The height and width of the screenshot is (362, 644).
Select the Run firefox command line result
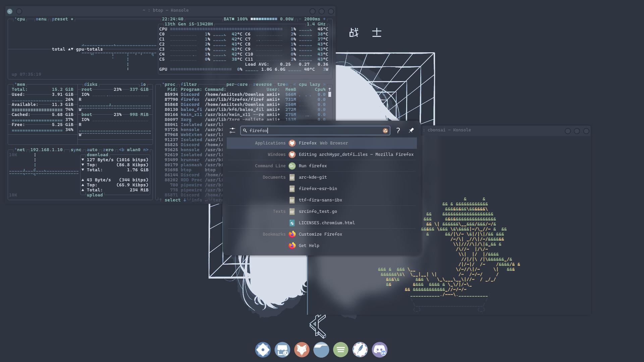click(x=313, y=166)
